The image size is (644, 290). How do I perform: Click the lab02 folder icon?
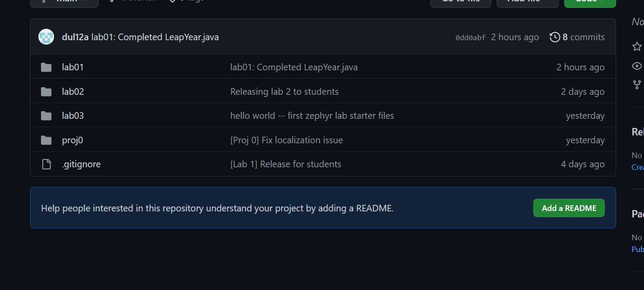pyautogui.click(x=46, y=92)
